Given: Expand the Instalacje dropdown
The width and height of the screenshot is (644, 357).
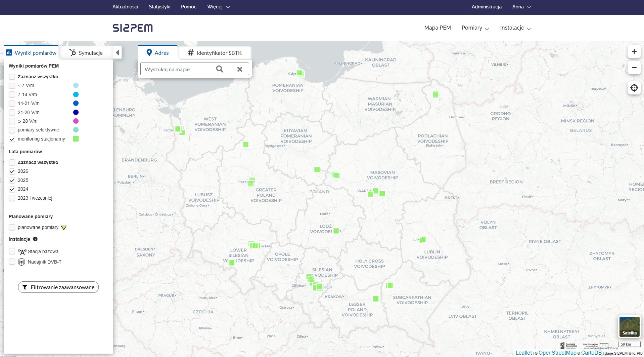Looking at the screenshot, I should [515, 28].
